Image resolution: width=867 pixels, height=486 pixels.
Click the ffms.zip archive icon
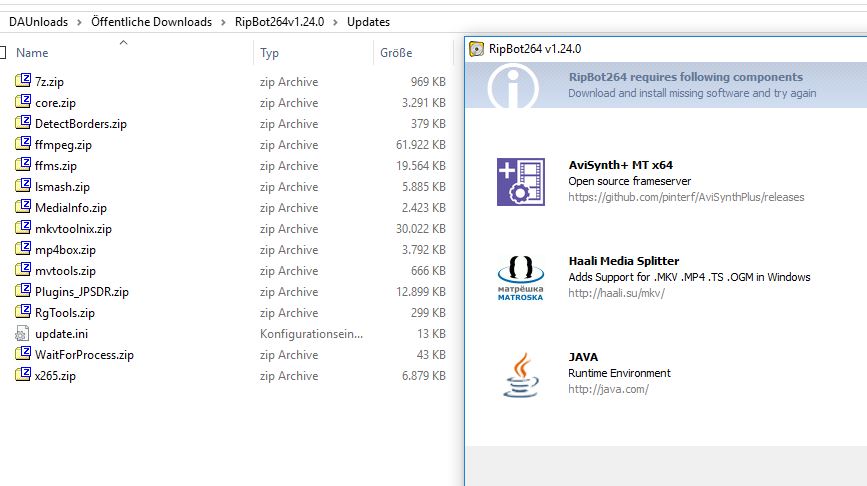[x=23, y=165]
